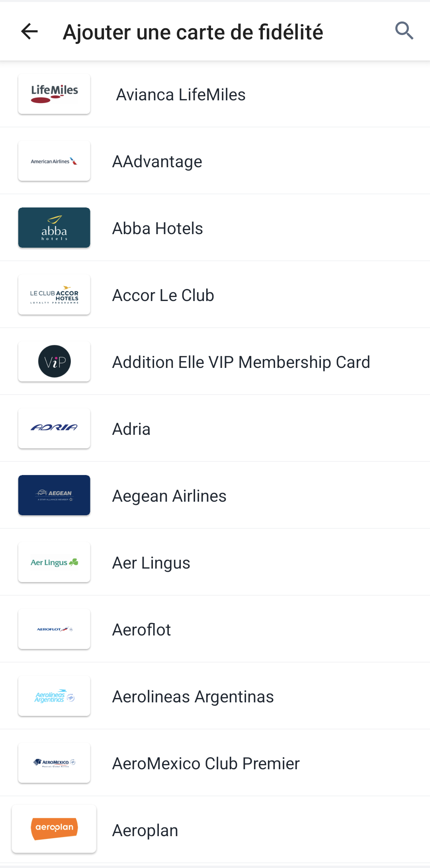Select Abba Hotels entry
This screenshot has height=868, width=430.
coord(215,228)
